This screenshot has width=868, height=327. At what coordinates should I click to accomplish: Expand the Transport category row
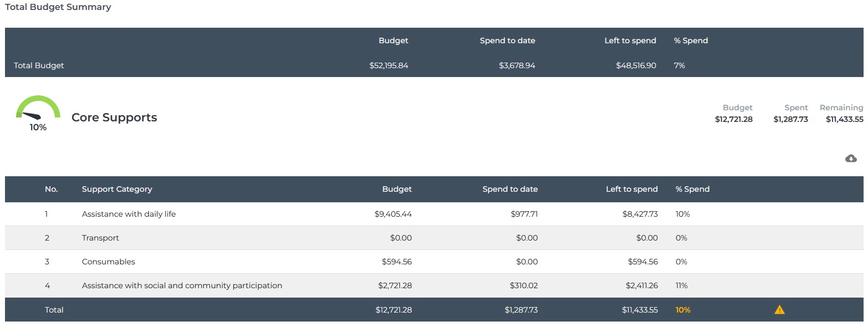tap(100, 238)
